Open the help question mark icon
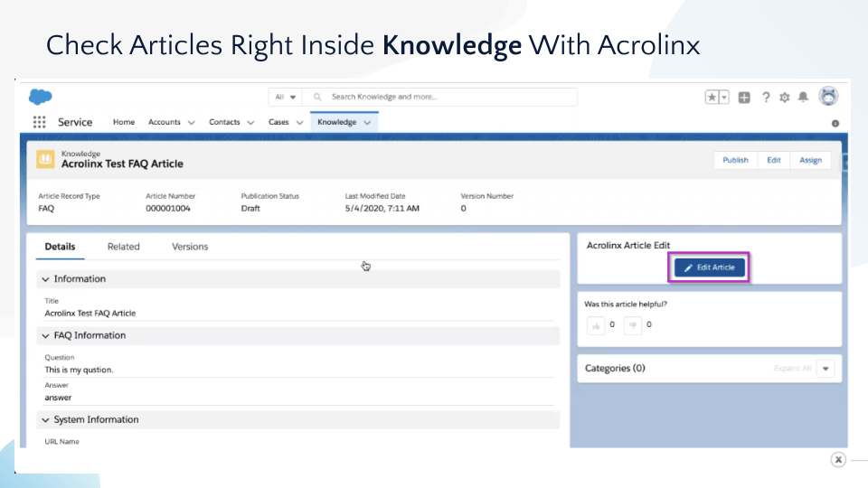The height and width of the screenshot is (488, 868). [765, 98]
